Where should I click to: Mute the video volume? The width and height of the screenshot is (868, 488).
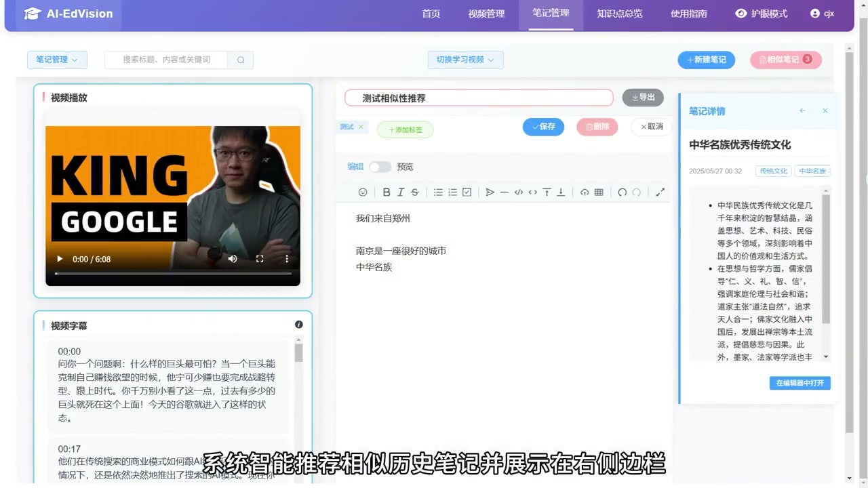(233, 259)
